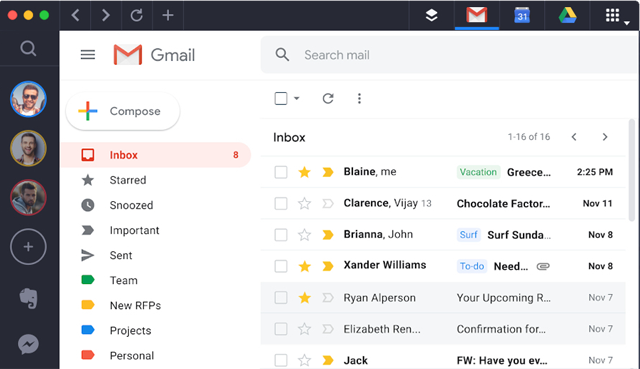Screen dimensions: 640x369
Task: Add a new tab with the plus icon
Action: pyautogui.click(x=168, y=16)
